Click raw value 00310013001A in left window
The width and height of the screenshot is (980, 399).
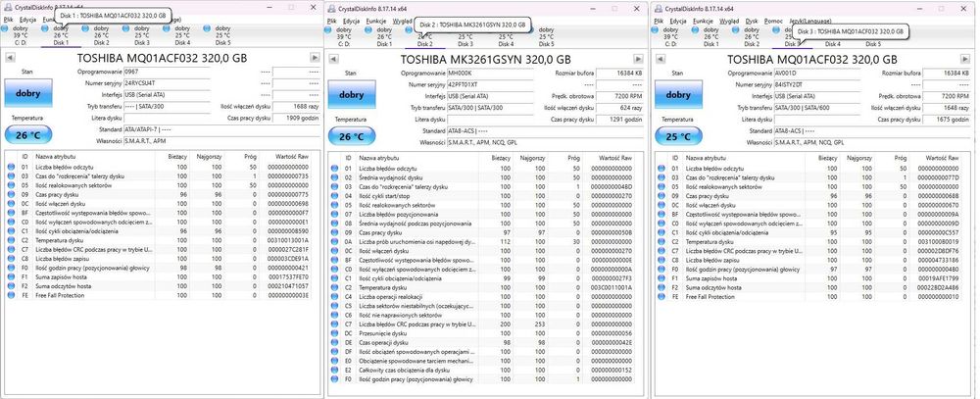(x=287, y=240)
